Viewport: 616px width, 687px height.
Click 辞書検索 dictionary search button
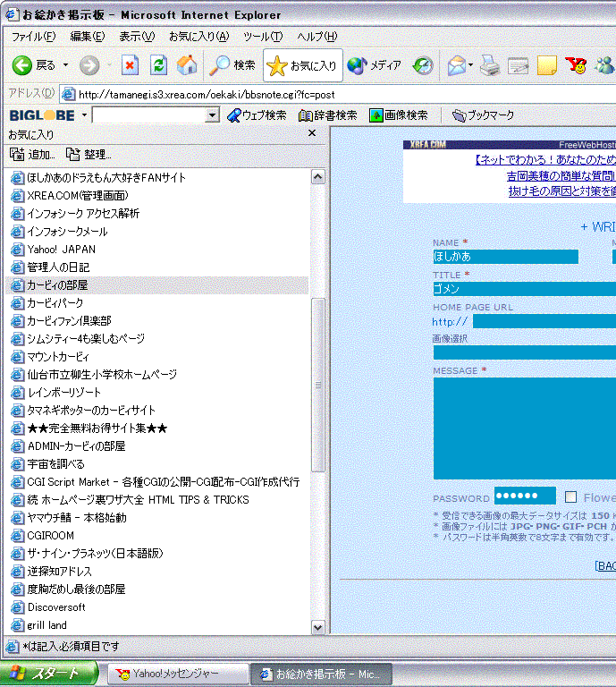coord(328,115)
